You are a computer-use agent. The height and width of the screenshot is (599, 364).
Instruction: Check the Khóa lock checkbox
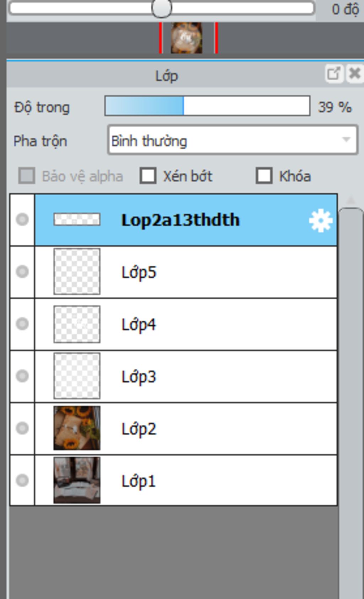pyautogui.click(x=264, y=176)
